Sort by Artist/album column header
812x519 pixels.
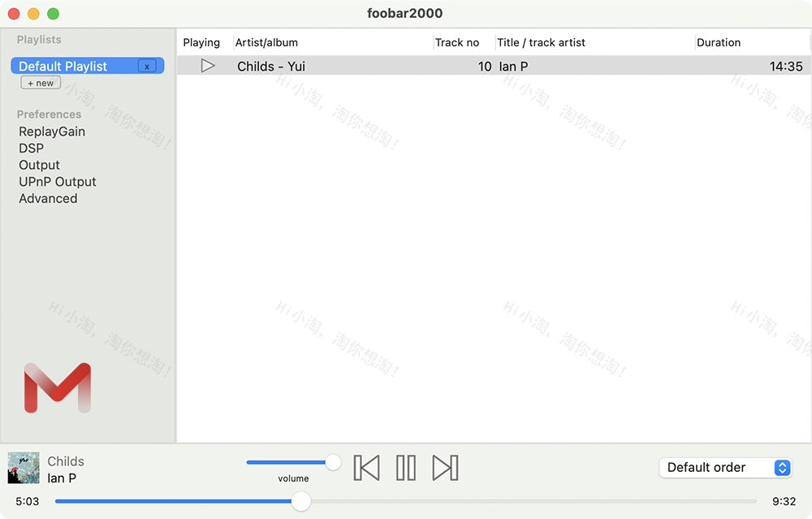[266, 42]
